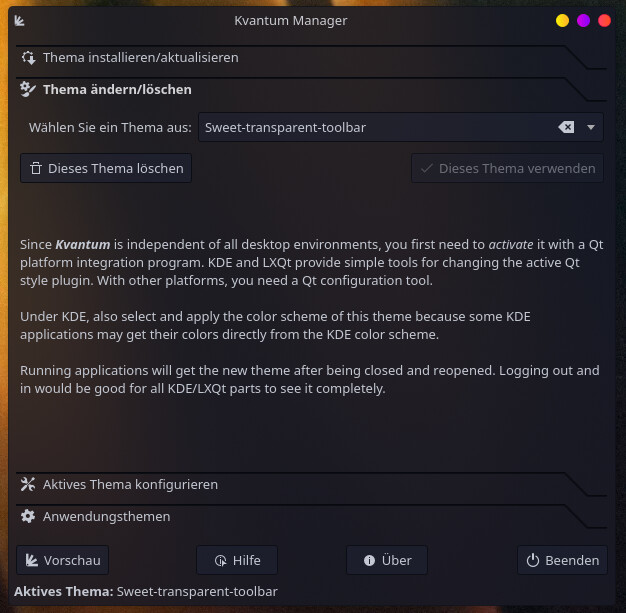Viewport: 626px width, 613px height.
Task: Expand the Aktives Thema konfigurieren section
Action: pyautogui.click(x=130, y=485)
